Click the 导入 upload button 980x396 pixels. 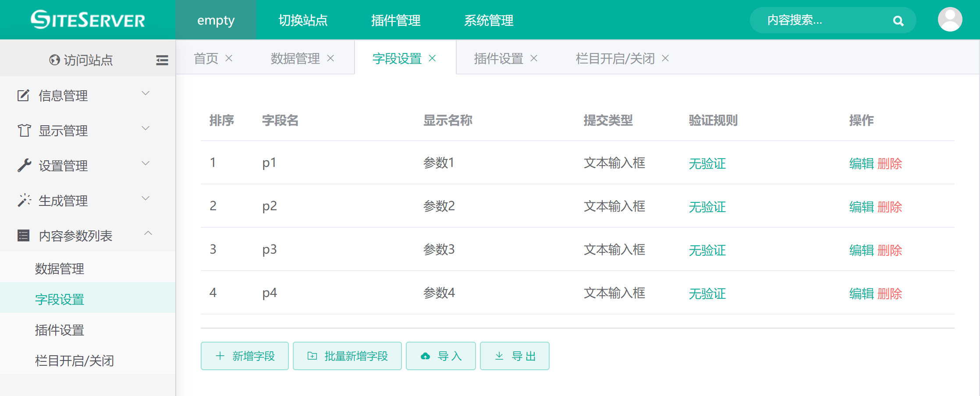pos(440,356)
